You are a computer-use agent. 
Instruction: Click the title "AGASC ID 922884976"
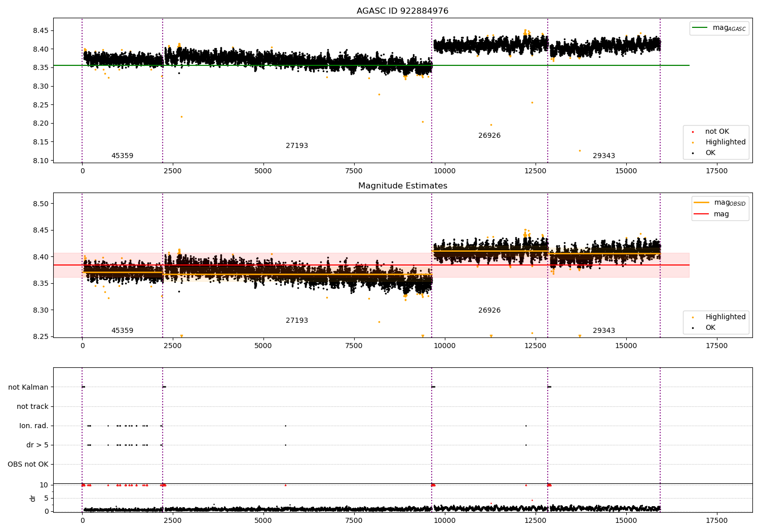click(x=402, y=11)
